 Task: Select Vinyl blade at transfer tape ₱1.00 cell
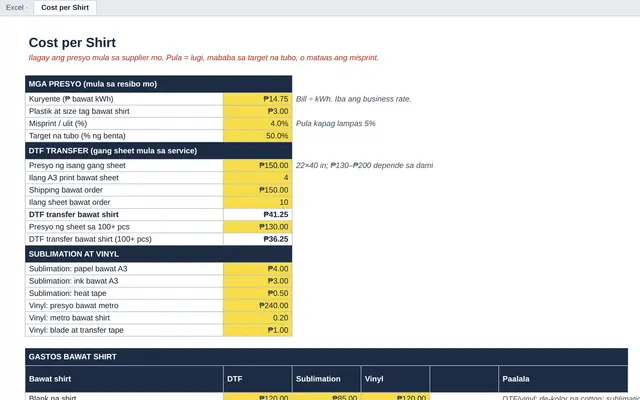pos(258,330)
